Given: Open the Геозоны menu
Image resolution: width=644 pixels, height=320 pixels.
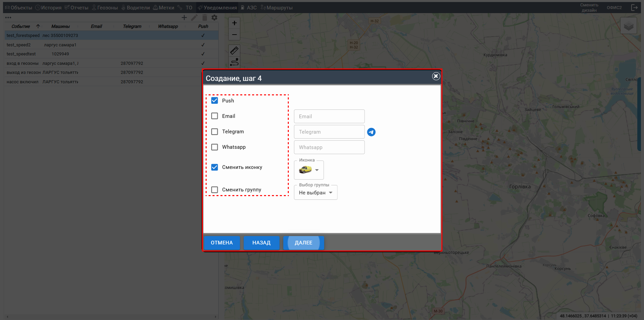Looking at the screenshot, I should [105, 7].
